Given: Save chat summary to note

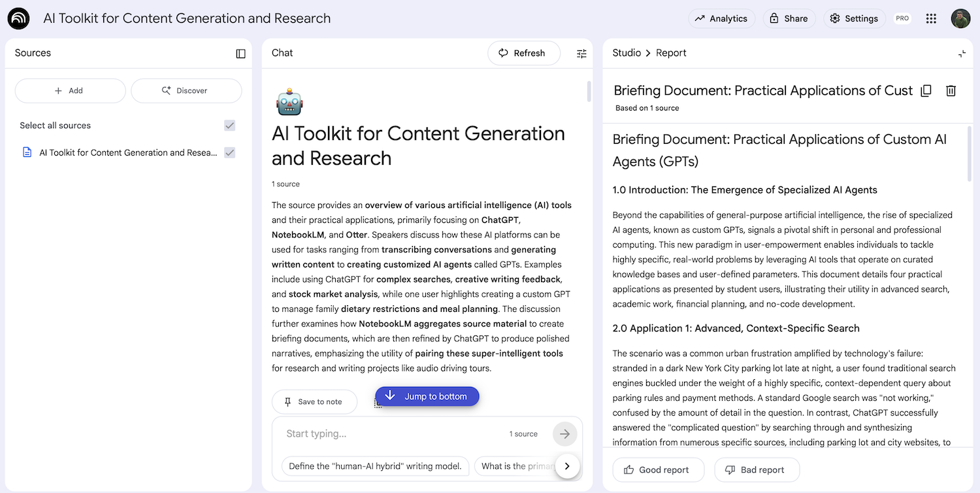Looking at the screenshot, I should pyautogui.click(x=314, y=401).
